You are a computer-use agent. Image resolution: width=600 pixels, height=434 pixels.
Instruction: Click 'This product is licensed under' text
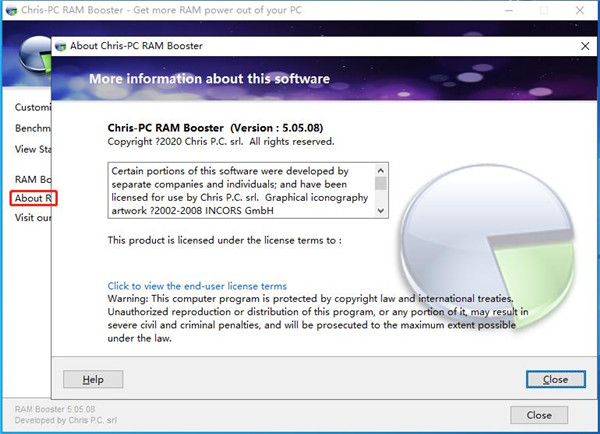(x=225, y=240)
